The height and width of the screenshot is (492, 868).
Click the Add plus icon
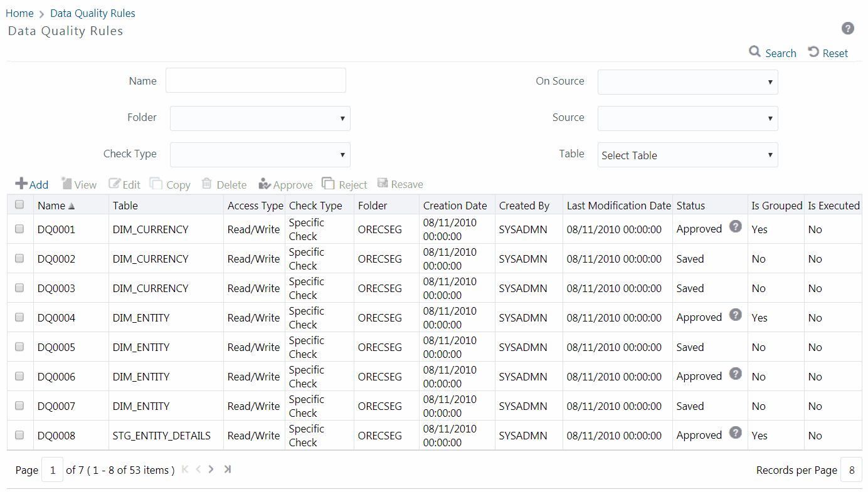coord(21,184)
